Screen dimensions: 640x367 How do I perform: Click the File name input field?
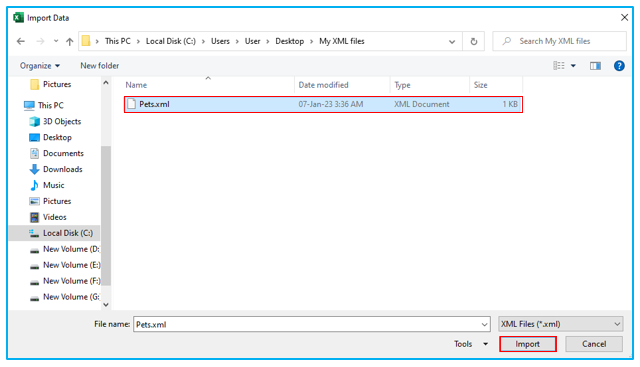[x=312, y=324]
